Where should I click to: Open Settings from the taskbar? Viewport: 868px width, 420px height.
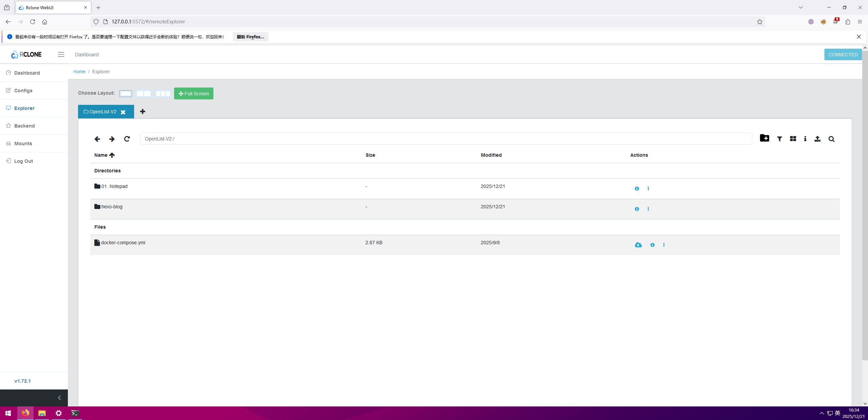pos(59,413)
